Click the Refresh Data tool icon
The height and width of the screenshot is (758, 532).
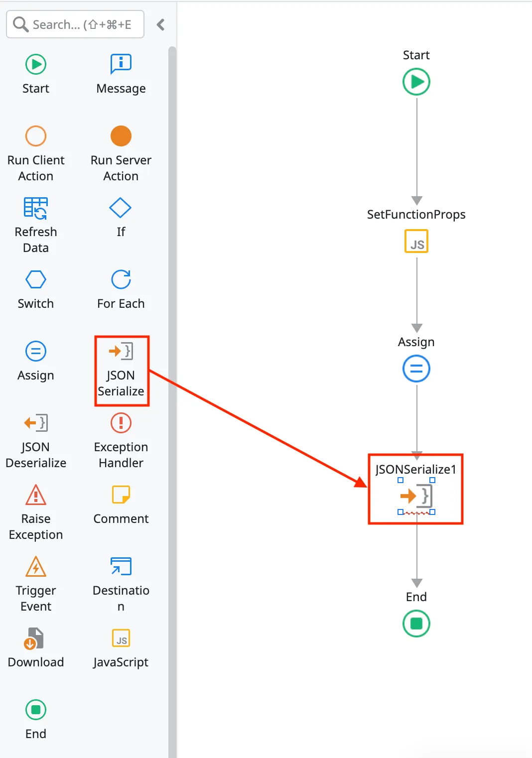[35, 208]
